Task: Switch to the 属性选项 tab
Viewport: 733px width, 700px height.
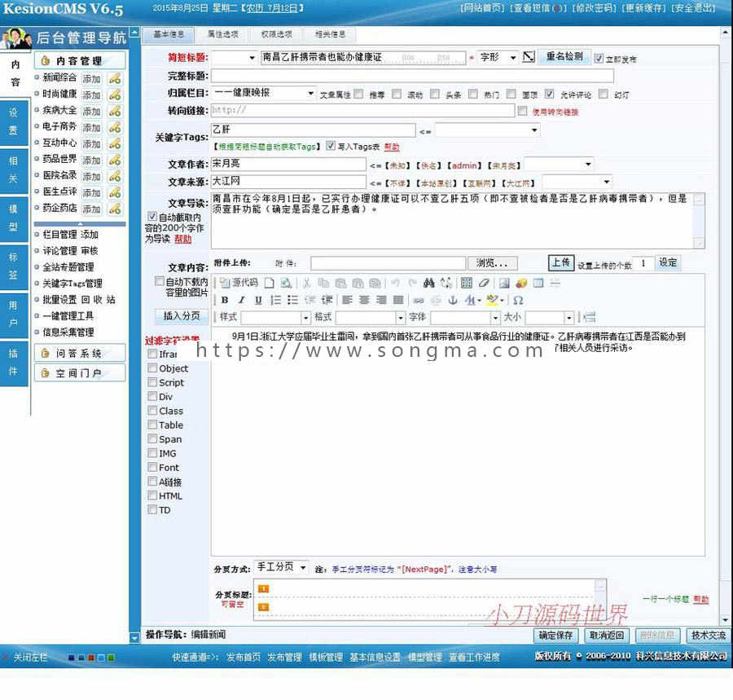Action: (x=223, y=34)
